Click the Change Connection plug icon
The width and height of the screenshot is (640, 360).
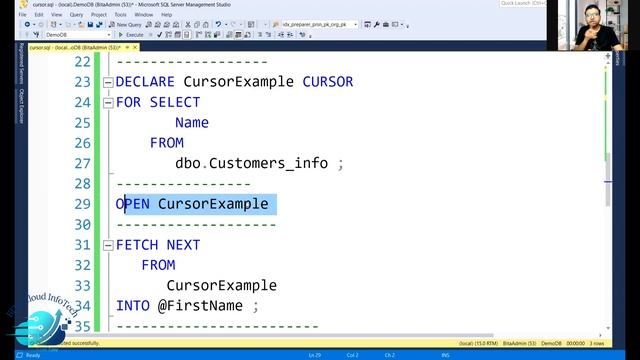(36, 35)
